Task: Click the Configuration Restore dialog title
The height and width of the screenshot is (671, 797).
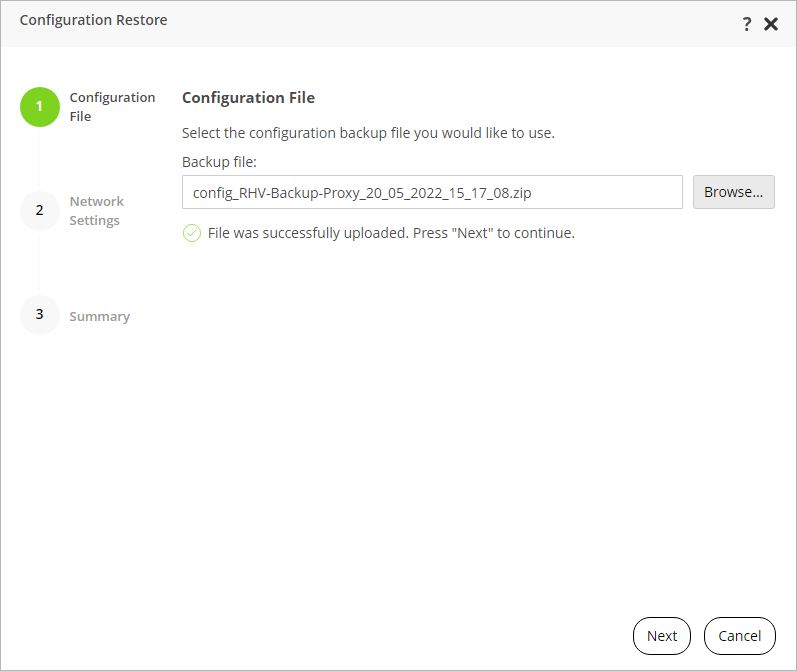Action: (94, 20)
